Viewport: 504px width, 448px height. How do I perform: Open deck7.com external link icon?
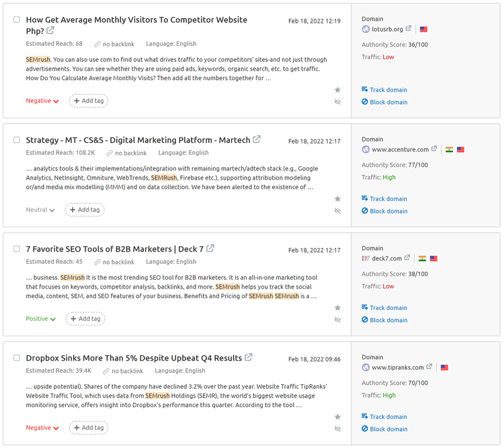[407, 258]
